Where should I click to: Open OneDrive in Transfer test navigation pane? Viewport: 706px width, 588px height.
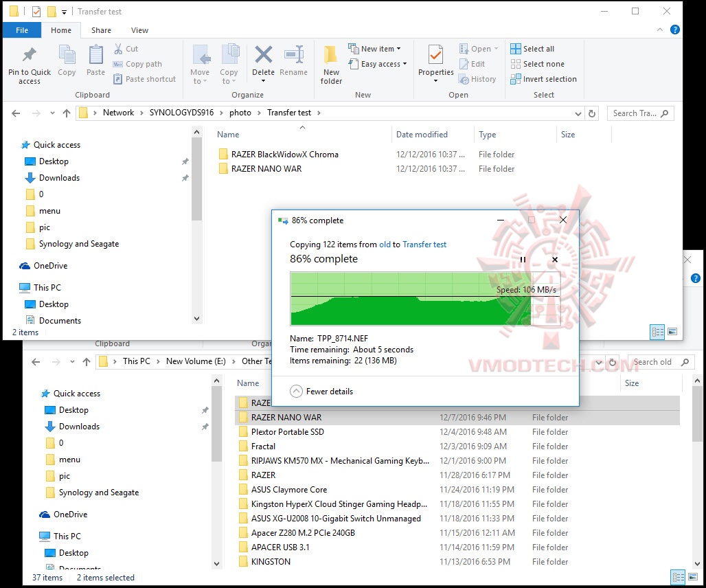(50, 266)
